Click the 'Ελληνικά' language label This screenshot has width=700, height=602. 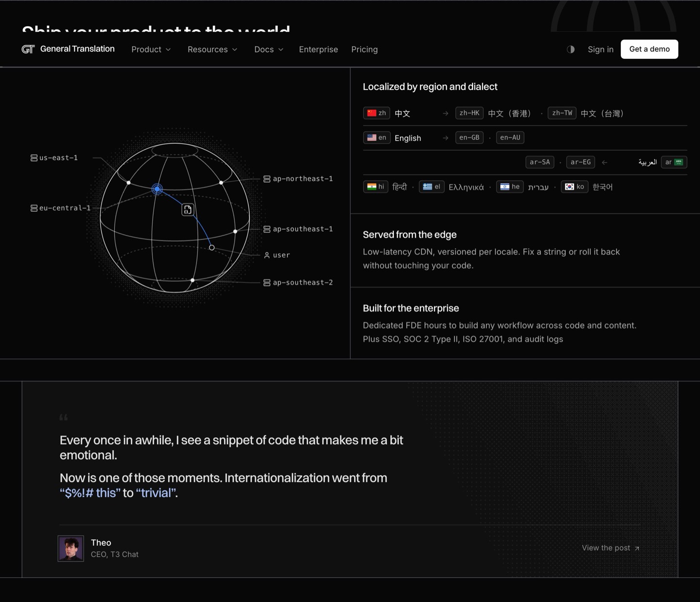tap(466, 187)
